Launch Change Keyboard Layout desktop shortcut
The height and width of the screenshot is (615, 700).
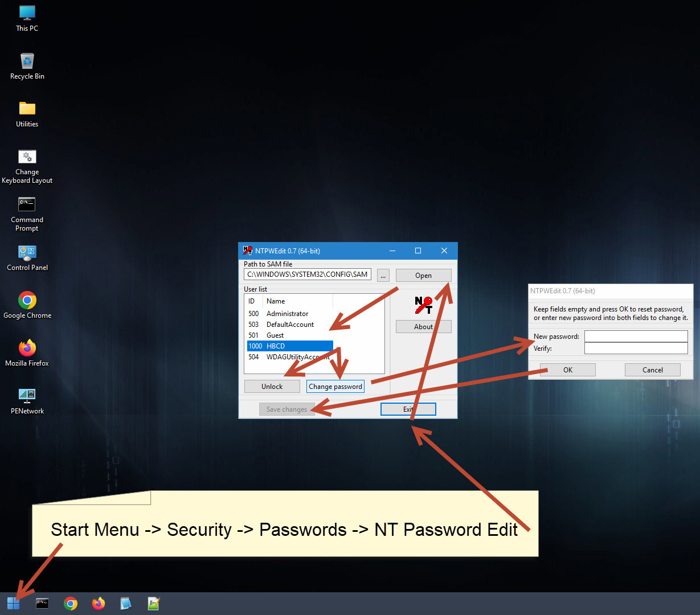tap(27, 166)
